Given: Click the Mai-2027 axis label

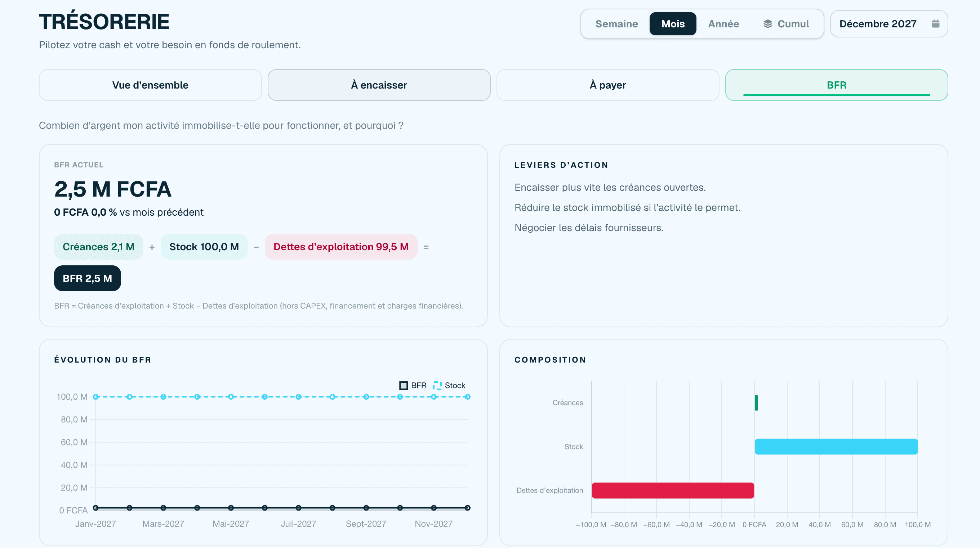Looking at the screenshot, I should [231, 524].
